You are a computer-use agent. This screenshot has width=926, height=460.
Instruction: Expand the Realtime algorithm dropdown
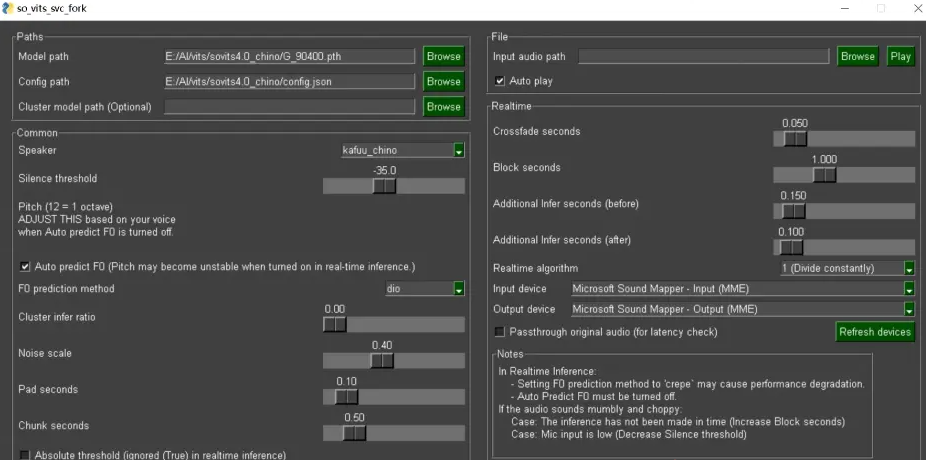click(x=847, y=268)
